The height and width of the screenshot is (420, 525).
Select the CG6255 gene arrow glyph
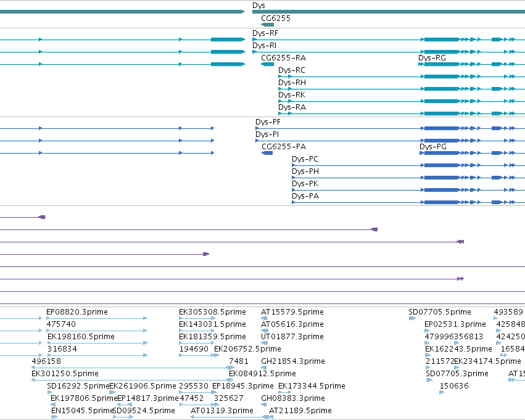click(267, 25)
